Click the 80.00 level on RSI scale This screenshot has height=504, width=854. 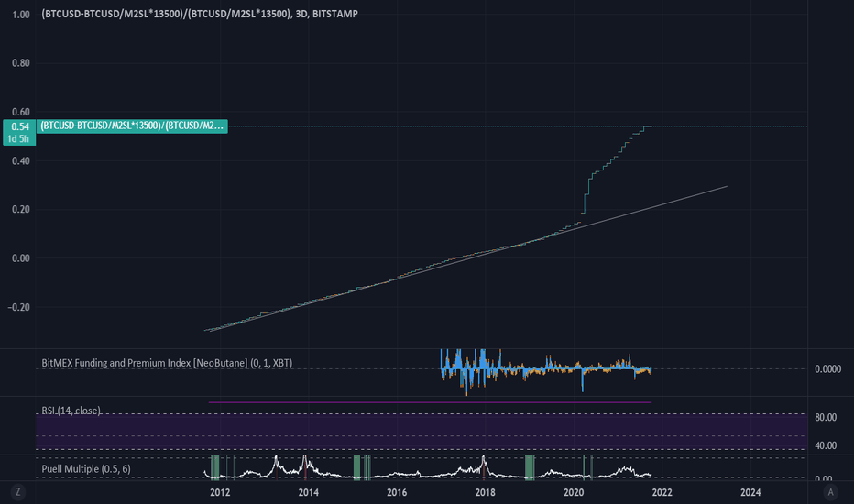[826, 417]
